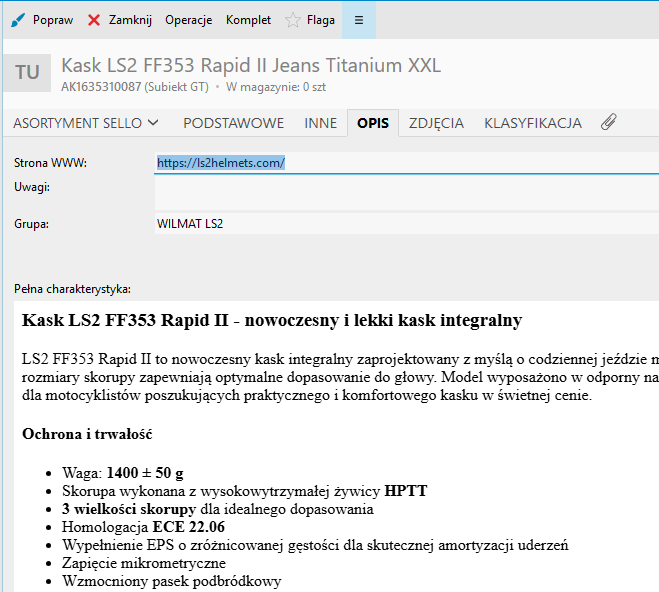Click the 'W magazynie: 0 szt' text
Viewport: 659px width, 592px height.
point(276,87)
